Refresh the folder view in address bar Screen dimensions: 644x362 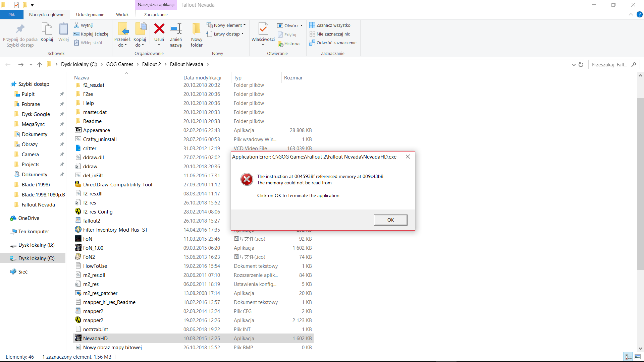pyautogui.click(x=581, y=64)
